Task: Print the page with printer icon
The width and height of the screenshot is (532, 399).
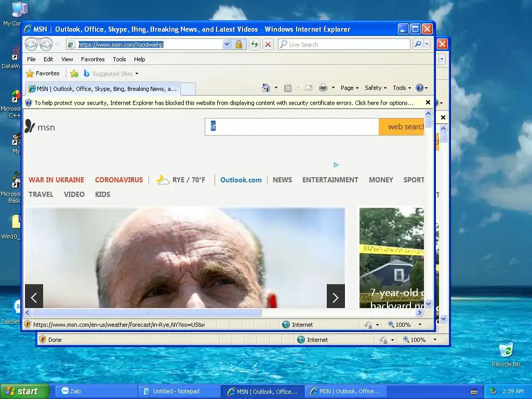Action: pyautogui.click(x=323, y=88)
